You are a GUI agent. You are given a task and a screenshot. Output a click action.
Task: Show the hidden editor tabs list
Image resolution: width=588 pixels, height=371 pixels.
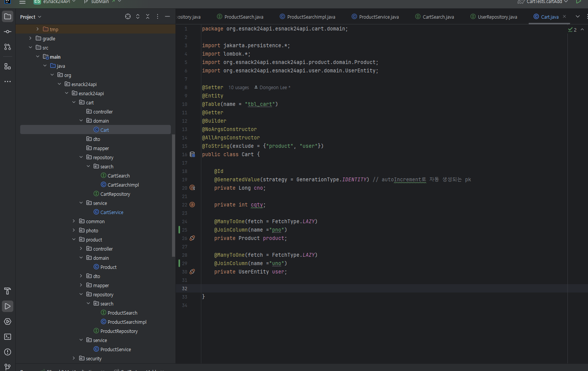click(578, 16)
